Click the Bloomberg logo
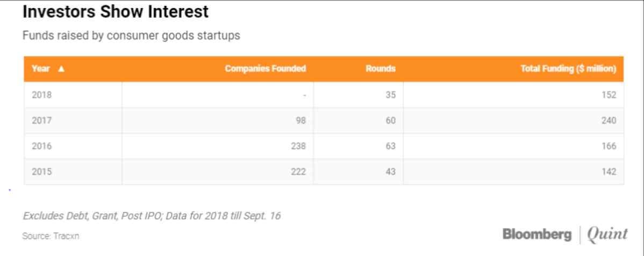Viewport: 644px width, 256px height. tap(537, 234)
